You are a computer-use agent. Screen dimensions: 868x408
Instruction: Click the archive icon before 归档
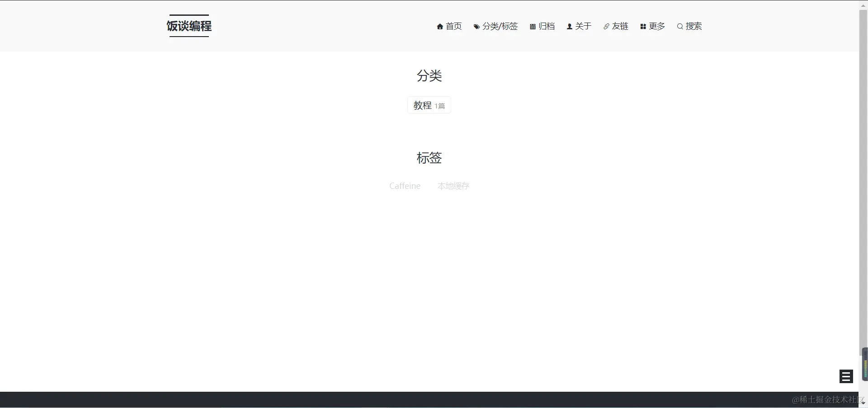[533, 26]
